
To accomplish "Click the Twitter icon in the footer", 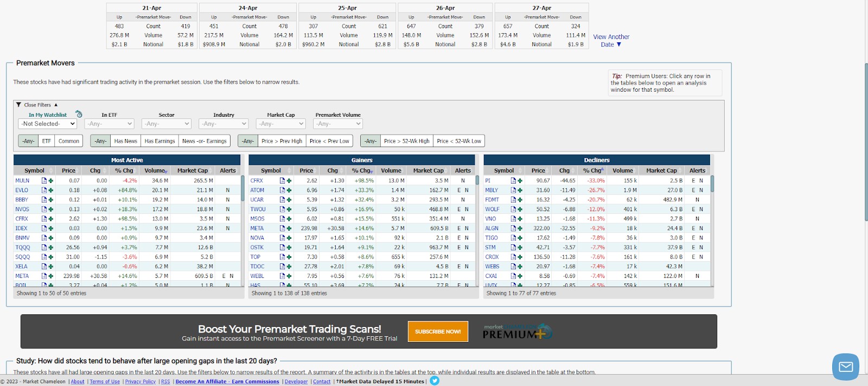I will [435, 381].
